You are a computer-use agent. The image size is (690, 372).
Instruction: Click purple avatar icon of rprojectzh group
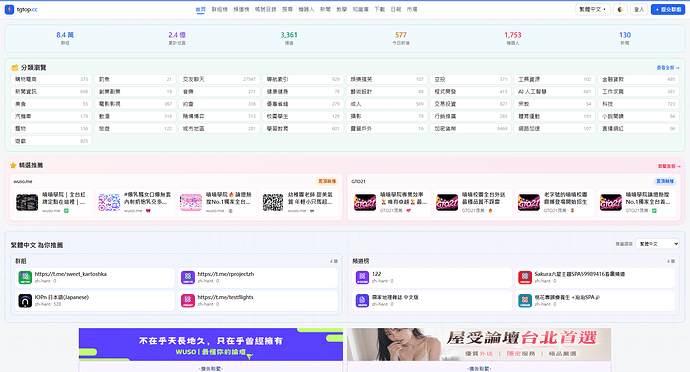[x=188, y=277]
